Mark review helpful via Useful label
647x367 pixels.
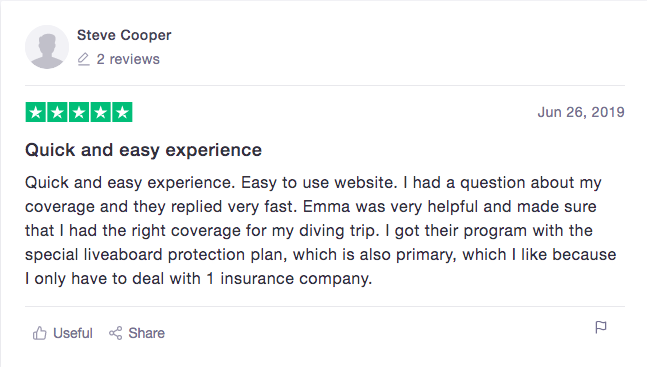pos(73,333)
